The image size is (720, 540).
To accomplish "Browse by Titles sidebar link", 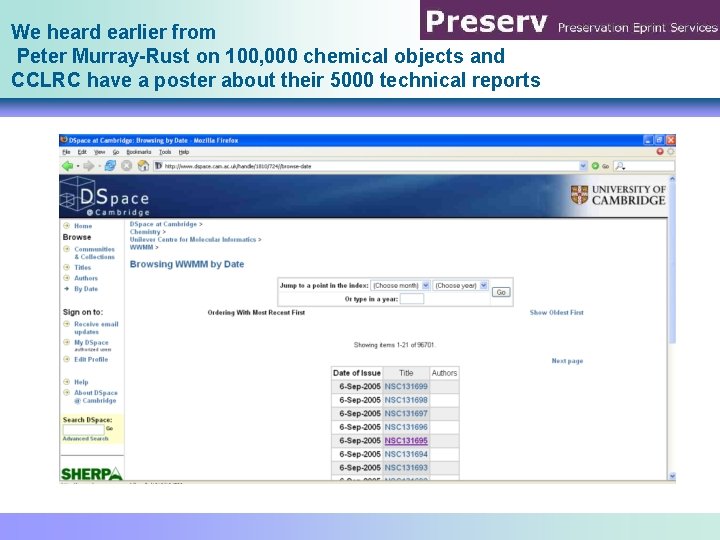I will tap(83, 267).
